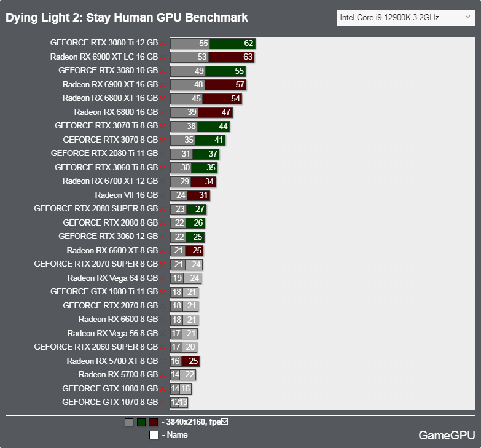
Task: Remove Radeon RX 6600 XT 8 GB via red X
Action: coord(163,251)
